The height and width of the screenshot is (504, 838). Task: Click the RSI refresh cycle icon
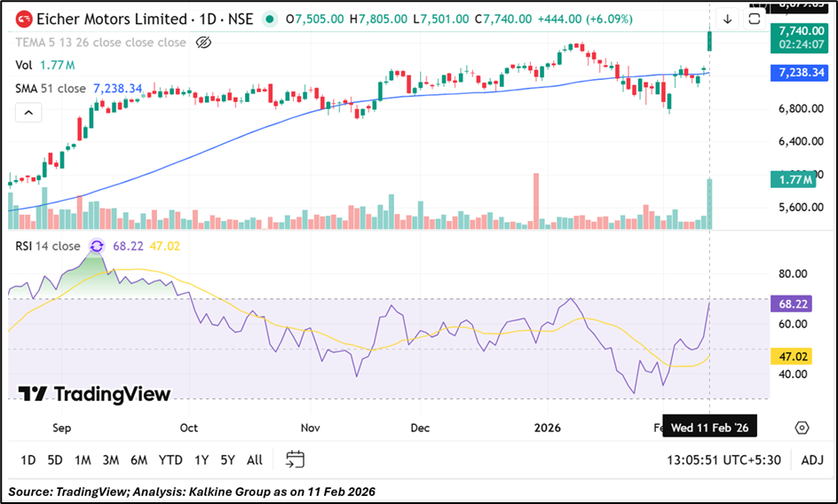tap(97, 246)
